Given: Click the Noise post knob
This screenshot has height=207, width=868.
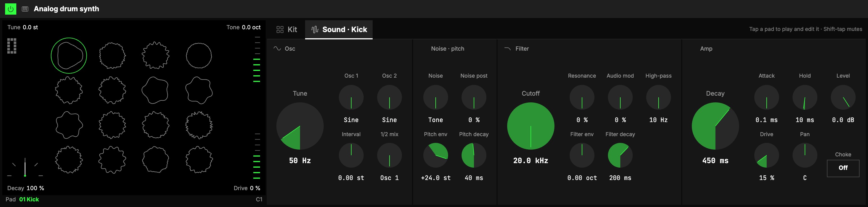Looking at the screenshot, I should 474,97.
